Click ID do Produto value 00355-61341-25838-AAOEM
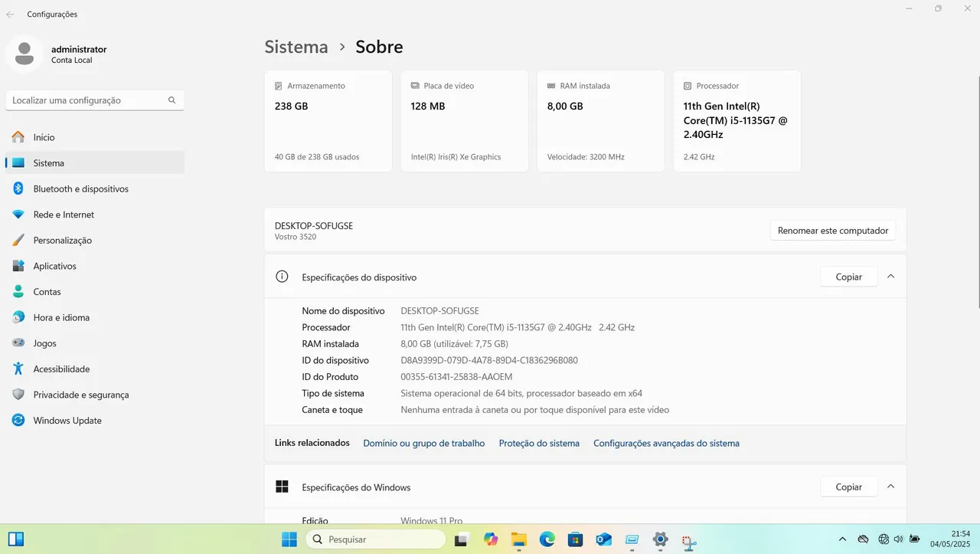The image size is (980, 554). pos(456,377)
